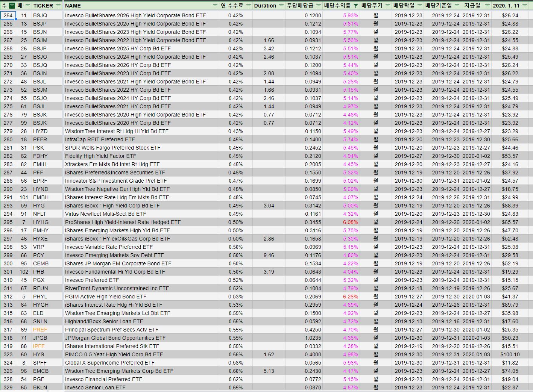Click ticker cell VRP
This screenshot has height=392, width=533.
point(47,247)
